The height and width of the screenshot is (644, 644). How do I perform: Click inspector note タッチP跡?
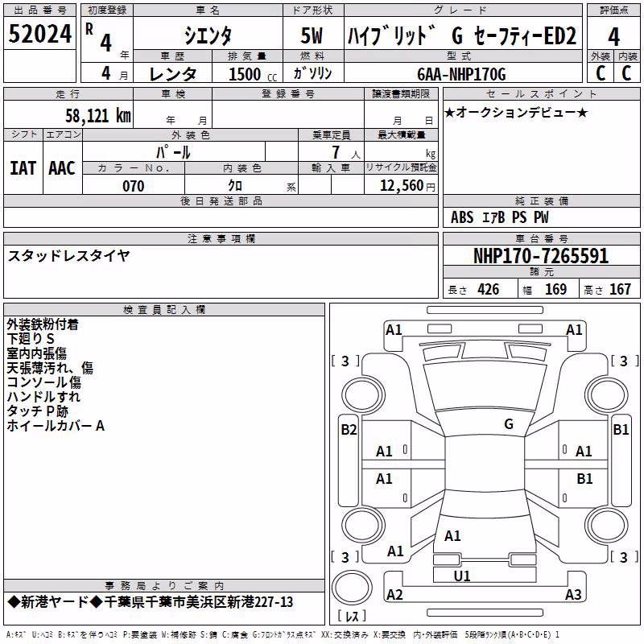point(37,411)
